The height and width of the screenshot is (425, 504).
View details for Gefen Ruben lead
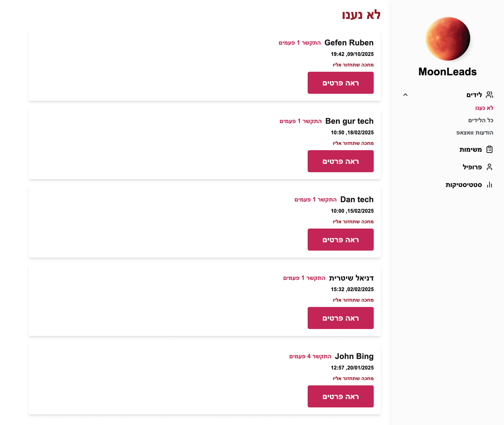tap(340, 83)
